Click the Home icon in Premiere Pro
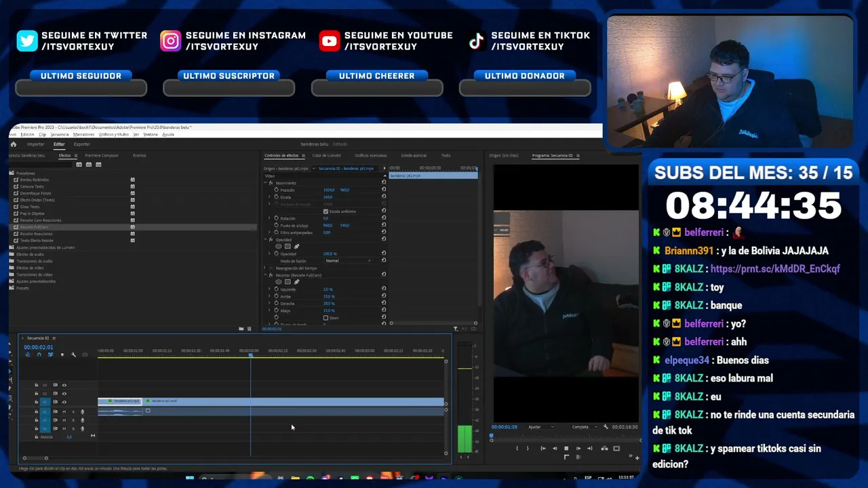 13,144
